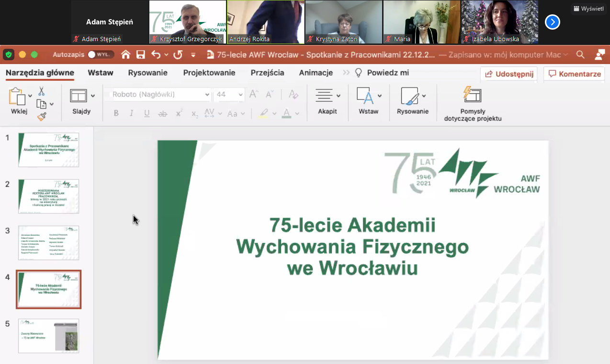Select slide 4 thumbnail

pos(49,289)
